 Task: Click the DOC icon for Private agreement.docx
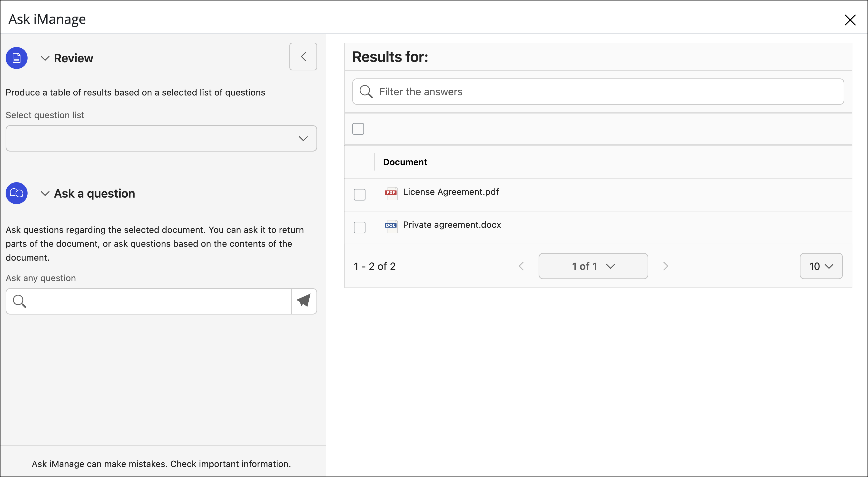coord(391,226)
